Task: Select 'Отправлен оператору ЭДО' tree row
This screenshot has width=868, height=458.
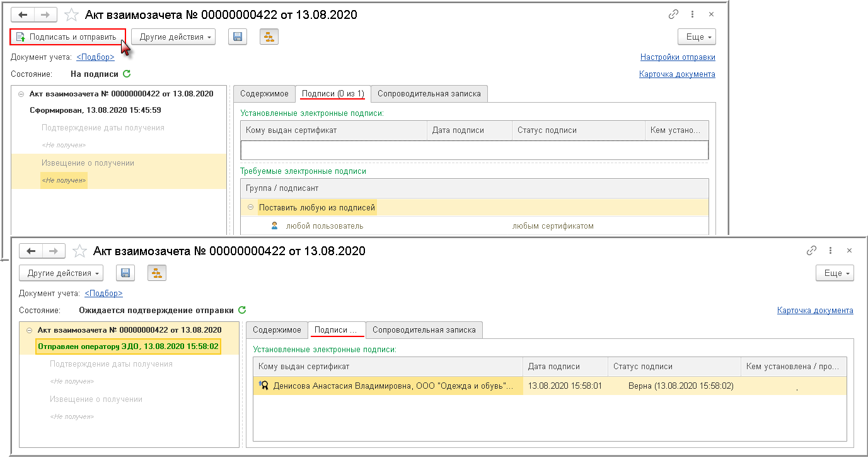Action: (128, 346)
